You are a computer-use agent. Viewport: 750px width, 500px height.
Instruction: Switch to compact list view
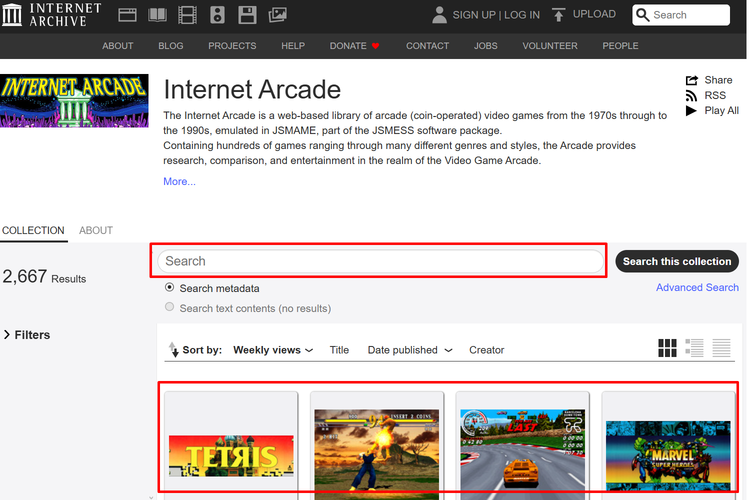click(x=721, y=348)
